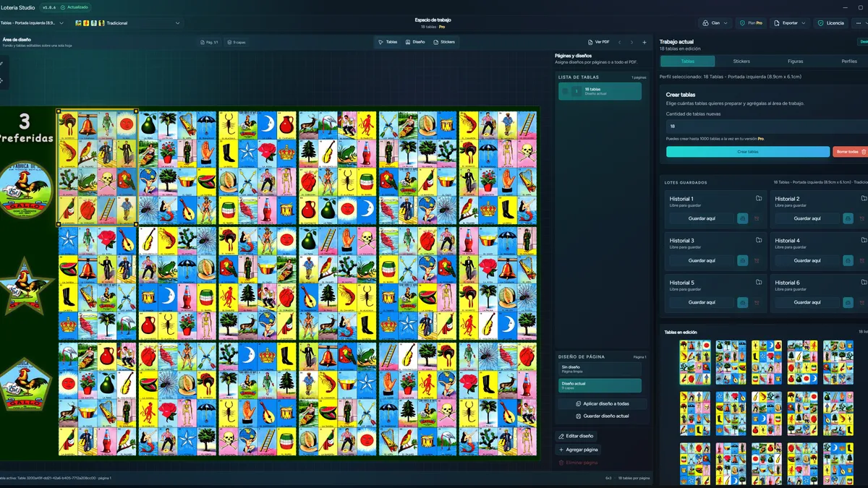868x488 pixels.
Task: Click the Borrar todas button
Action: click(x=850, y=152)
